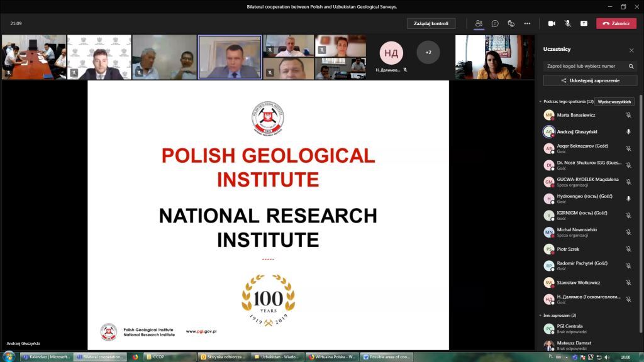Viewport: 644px width, 362px height.
Task: Toggle Radomir Pachytel's microphone icon
Action: pos(628,266)
